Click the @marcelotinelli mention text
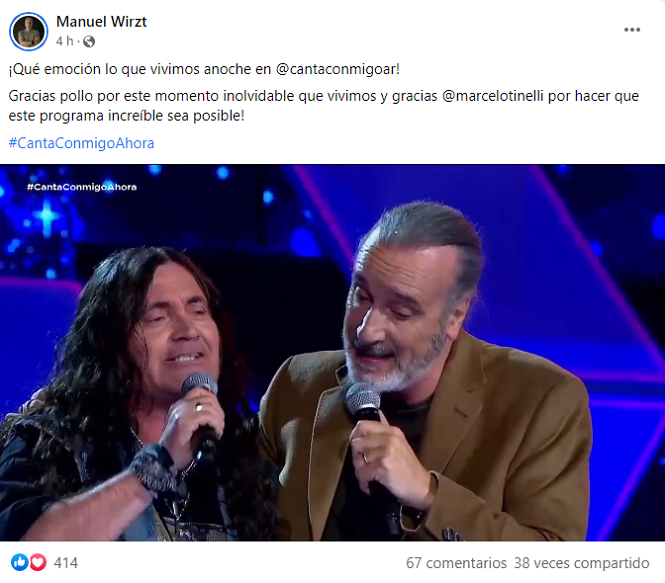Screen dimensions: 665x583 pos(492,96)
